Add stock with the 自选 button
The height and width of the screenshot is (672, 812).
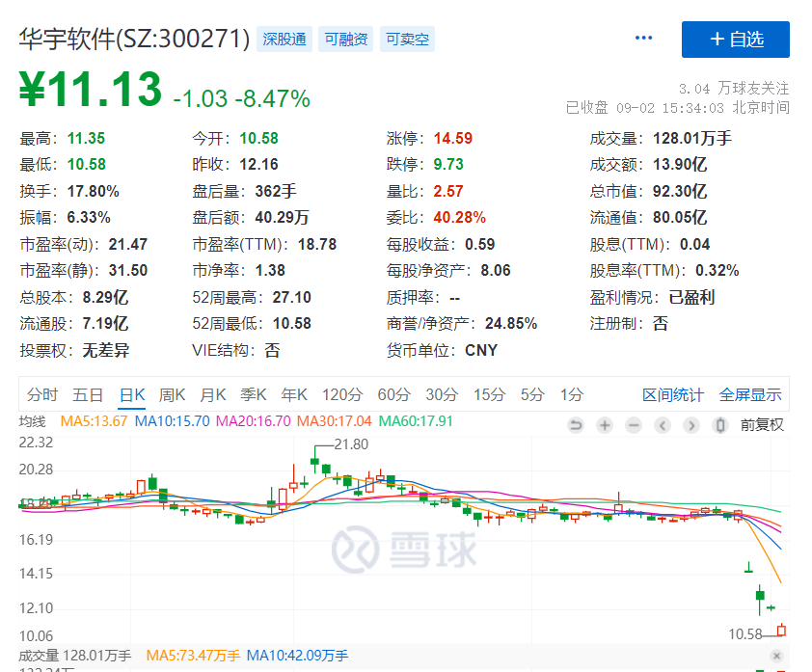[735, 39]
